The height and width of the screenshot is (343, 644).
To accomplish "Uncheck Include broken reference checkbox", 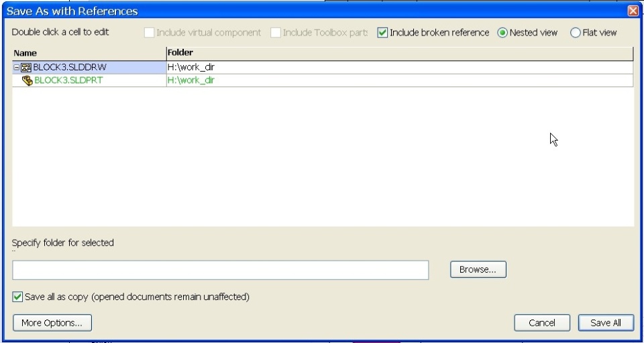I will click(x=382, y=33).
